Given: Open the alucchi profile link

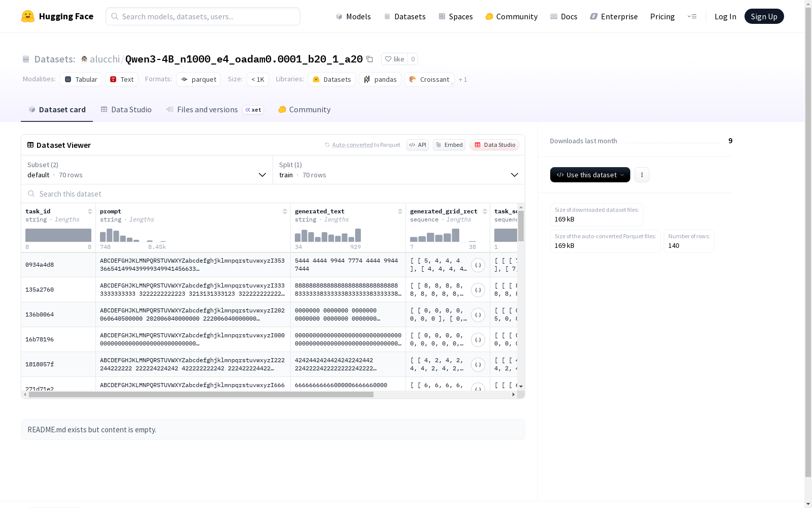Looking at the screenshot, I should (105, 59).
